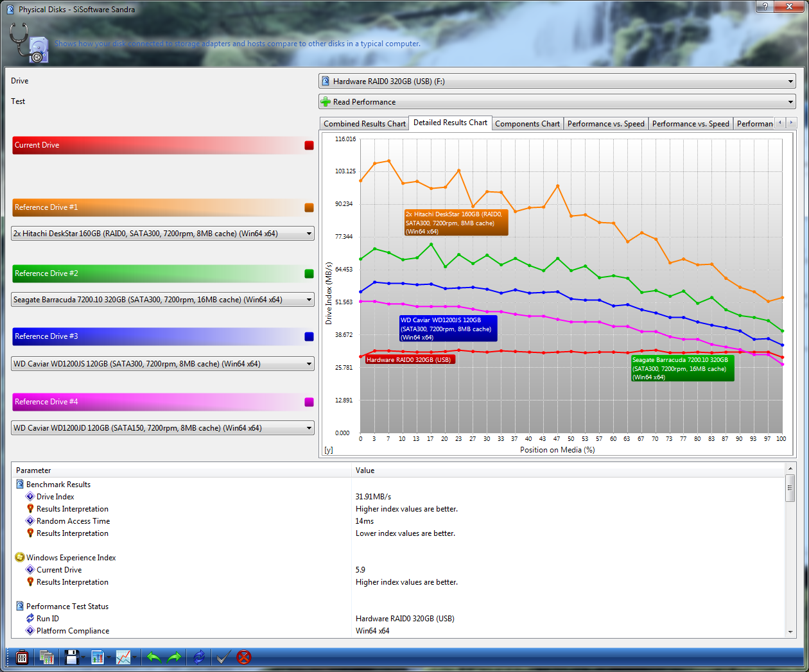
Task: Click the Reference Drive #4 magenta swatch
Action: [x=309, y=402]
